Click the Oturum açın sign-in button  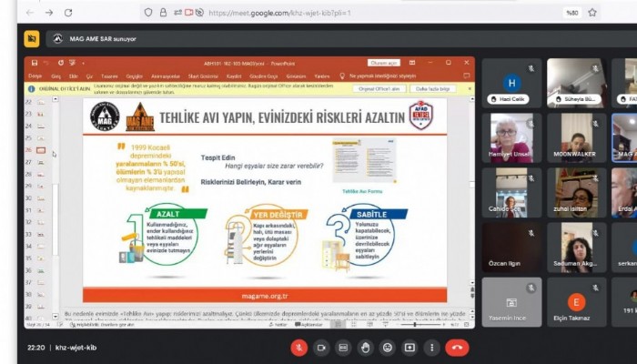coord(384,63)
